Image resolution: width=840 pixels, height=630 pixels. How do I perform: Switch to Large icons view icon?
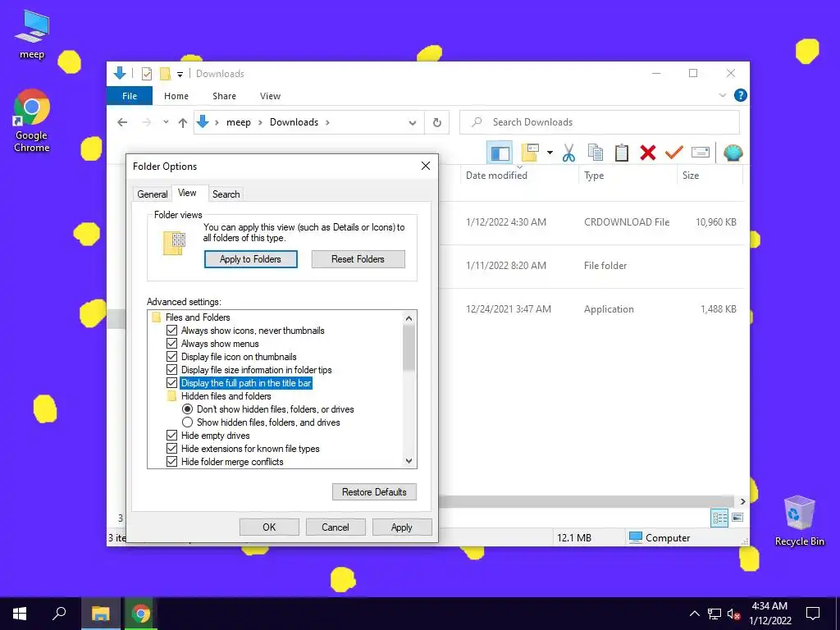pyautogui.click(x=737, y=518)
